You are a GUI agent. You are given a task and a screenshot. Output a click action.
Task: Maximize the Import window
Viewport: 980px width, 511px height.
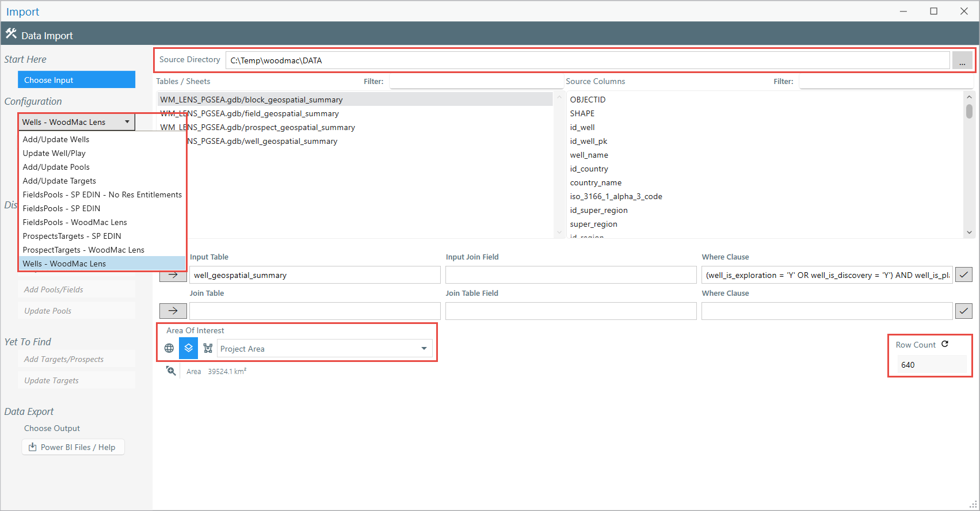[934, 11]
